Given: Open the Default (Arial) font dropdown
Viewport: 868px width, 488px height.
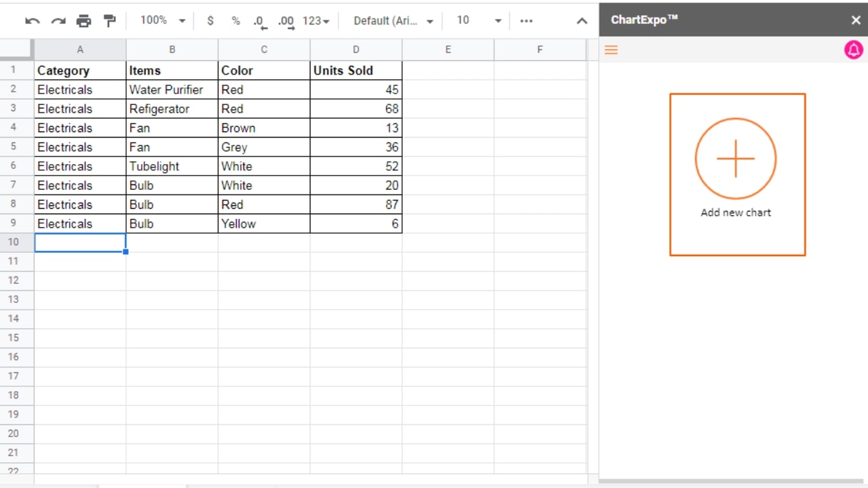Looking at the screenshot, I should coord(393,21).
